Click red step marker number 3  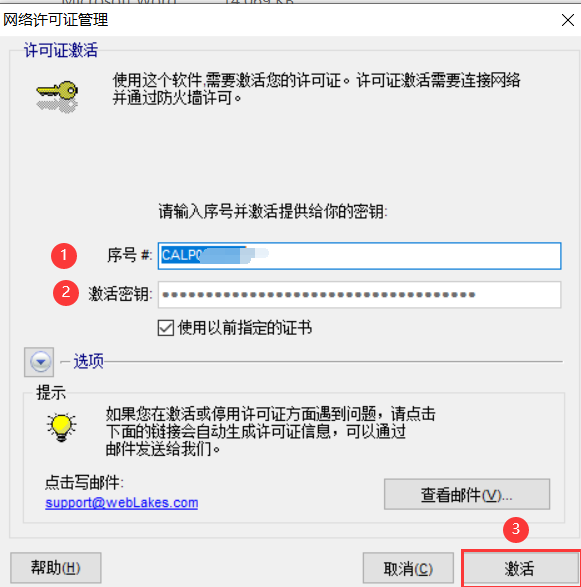click(516, 529)
